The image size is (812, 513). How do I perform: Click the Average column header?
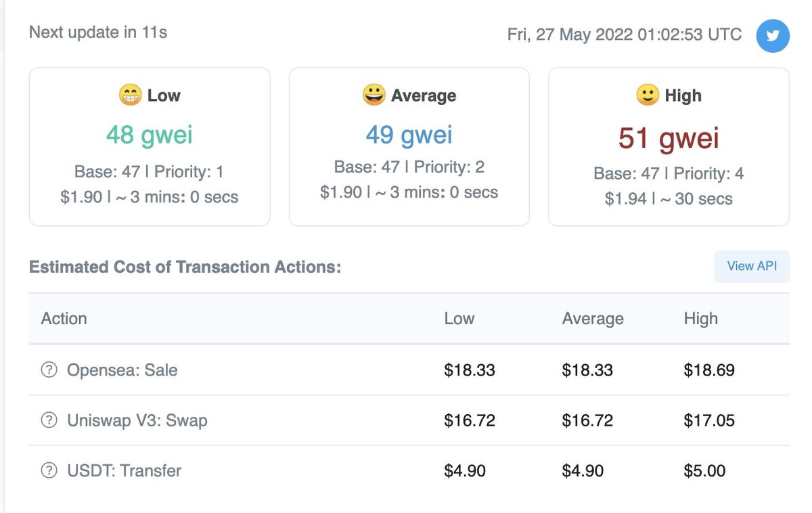tap(593, 319)
